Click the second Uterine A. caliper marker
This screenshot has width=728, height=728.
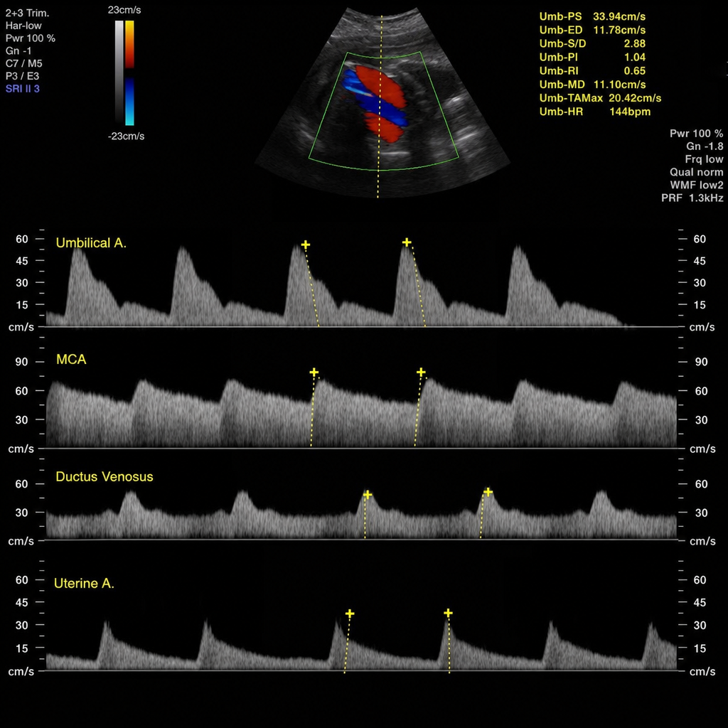pyautogui.click(x=448, y=613)
